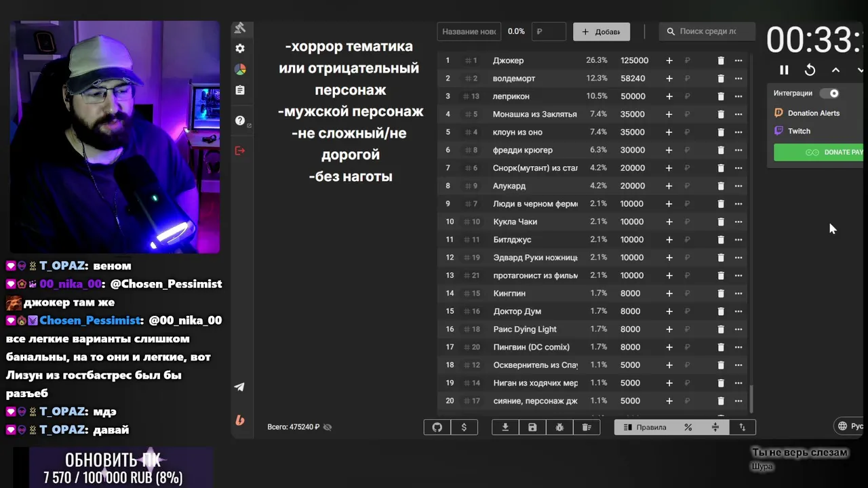
Task: Click the new lot ruble amount field
Action: [x=549, y=31]
